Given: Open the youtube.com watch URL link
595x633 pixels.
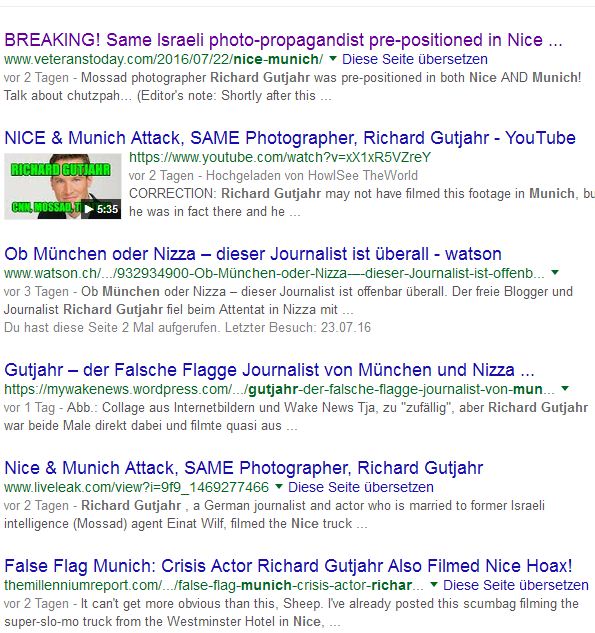Looking at the screenshot, I should coord(280,157).
